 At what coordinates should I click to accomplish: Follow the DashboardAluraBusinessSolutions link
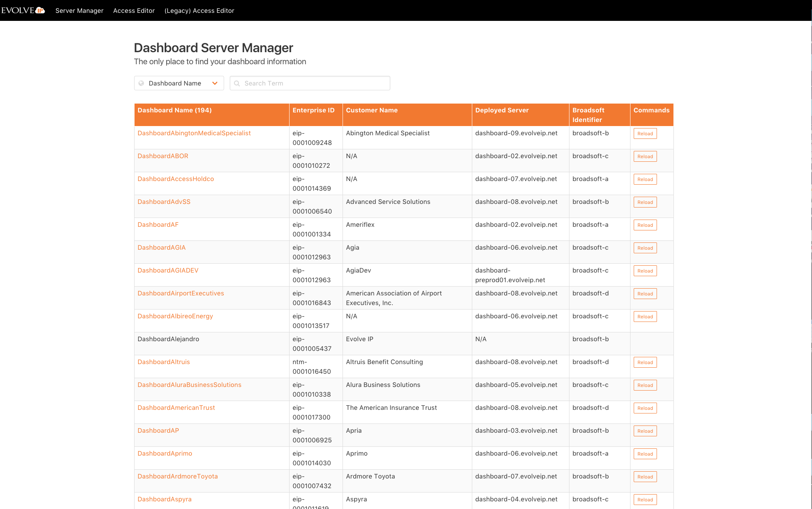click(x=189, y=385)
